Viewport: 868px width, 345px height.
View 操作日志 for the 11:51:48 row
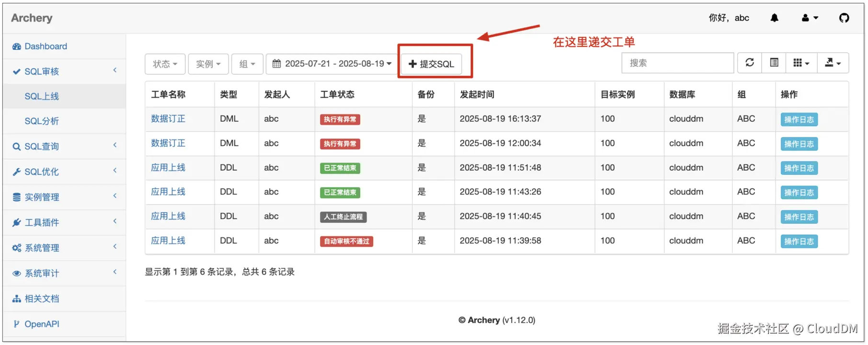(799, 168)
